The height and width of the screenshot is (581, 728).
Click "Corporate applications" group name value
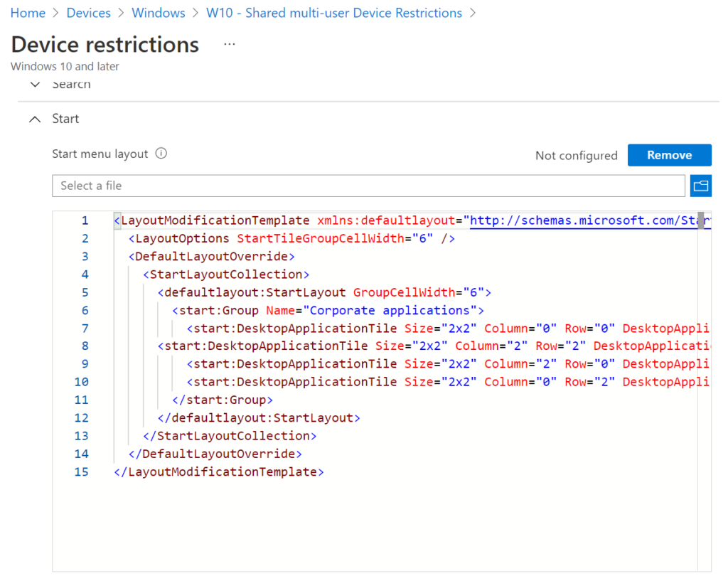coord(390,311)
